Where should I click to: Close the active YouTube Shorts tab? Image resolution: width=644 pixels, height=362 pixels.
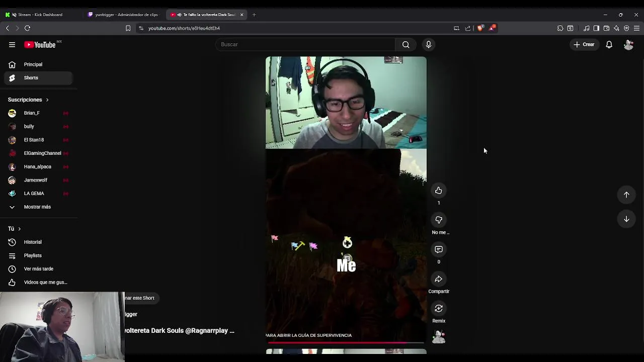[242, 15]
